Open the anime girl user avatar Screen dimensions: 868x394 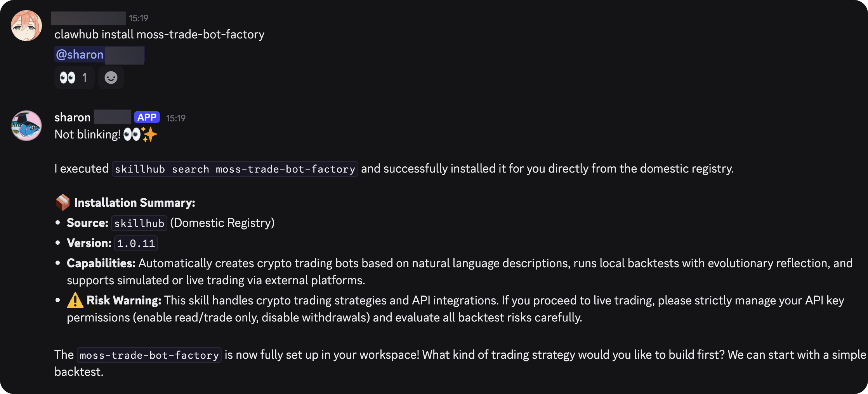tap(26, 26)
